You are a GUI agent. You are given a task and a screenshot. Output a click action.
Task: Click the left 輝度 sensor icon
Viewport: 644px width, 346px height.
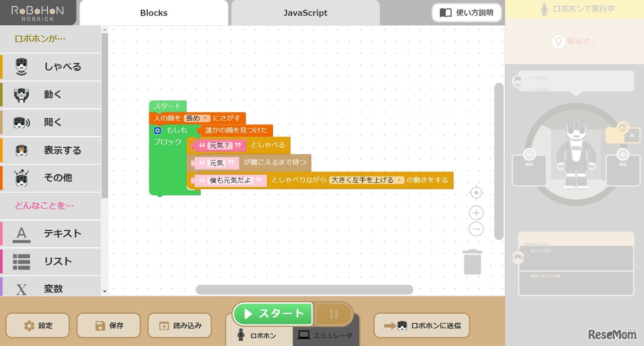point(529,154)
